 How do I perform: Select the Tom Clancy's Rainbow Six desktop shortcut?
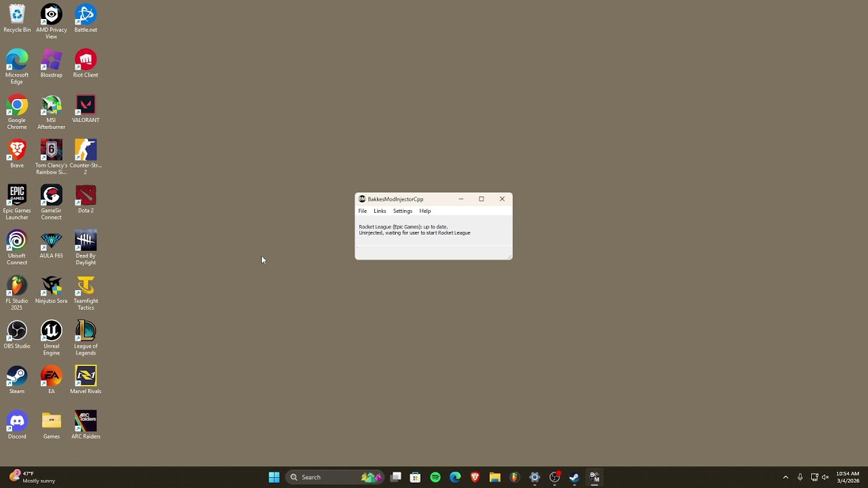(52, 157)
